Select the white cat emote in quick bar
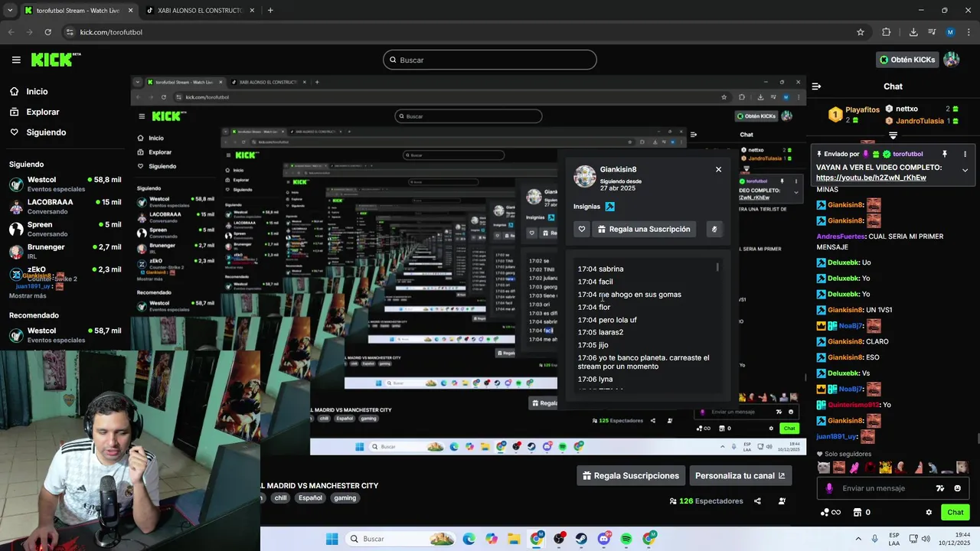 823,467
